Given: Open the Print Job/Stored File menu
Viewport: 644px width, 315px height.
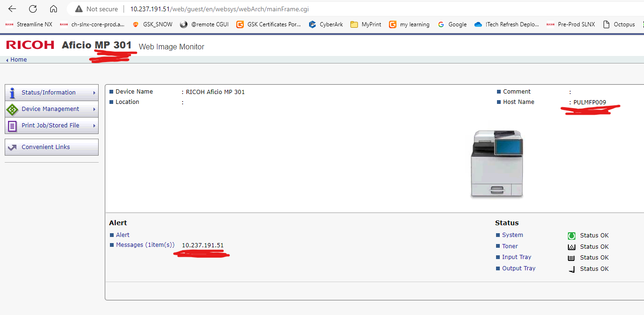Looking at the screenshot, I should 52,126.
